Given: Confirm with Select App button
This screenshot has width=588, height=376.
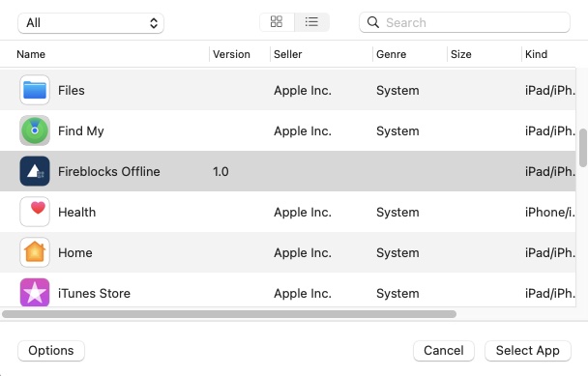Looking at the screenshot, I should [x=528, y=351].
